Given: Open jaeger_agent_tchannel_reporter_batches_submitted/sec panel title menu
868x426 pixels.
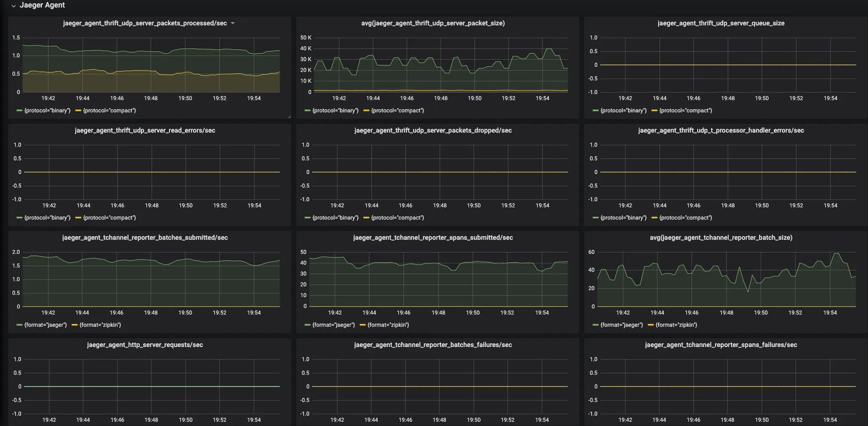Looking at the screenshot, I should 145,237.
